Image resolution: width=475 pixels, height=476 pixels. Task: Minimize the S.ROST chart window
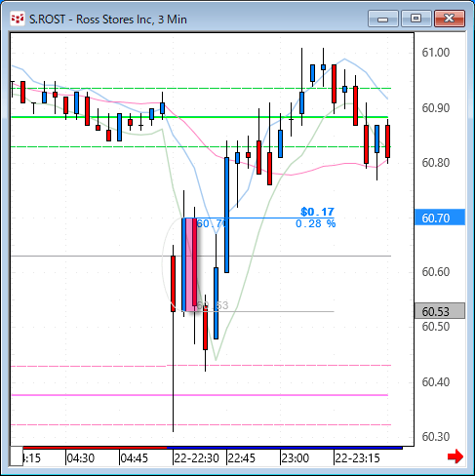[383, 19]
